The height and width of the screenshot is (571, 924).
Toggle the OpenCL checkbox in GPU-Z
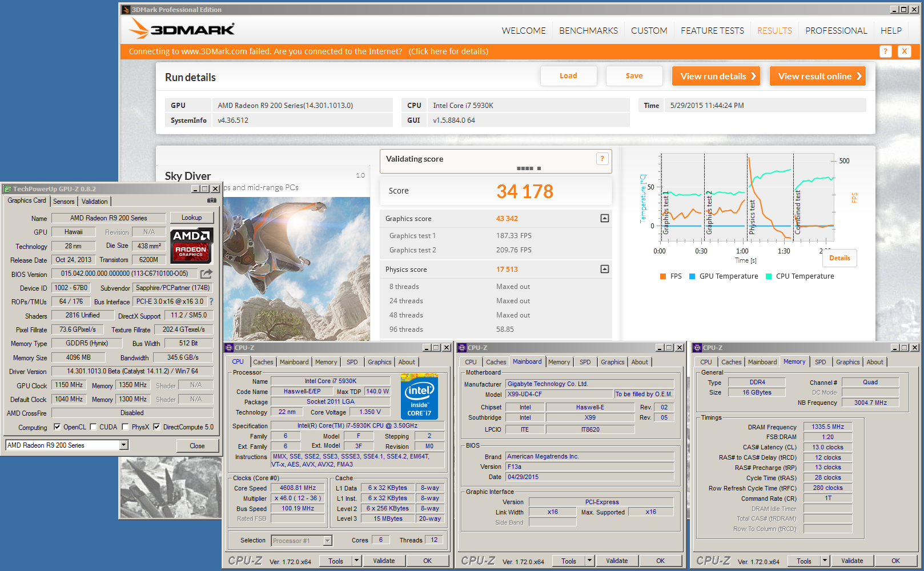click(57, 427)
